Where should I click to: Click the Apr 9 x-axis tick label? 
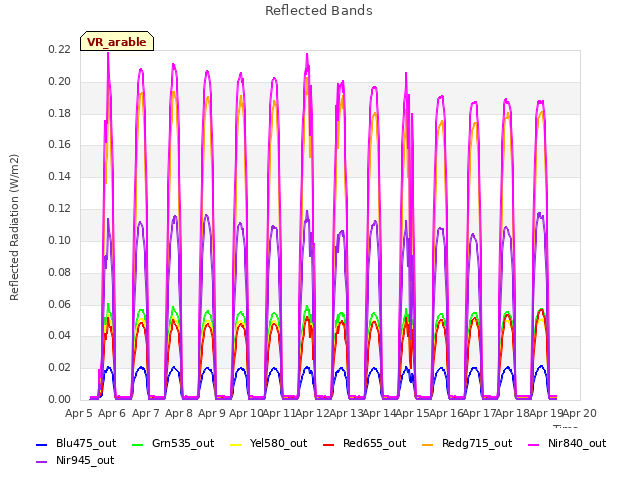tap(212, 413)
